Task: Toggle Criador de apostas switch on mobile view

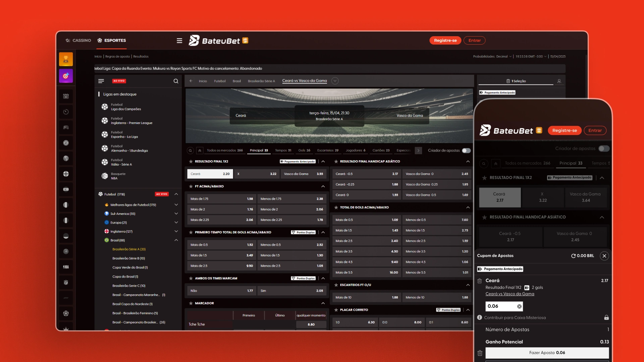Action: coord(604,148)
